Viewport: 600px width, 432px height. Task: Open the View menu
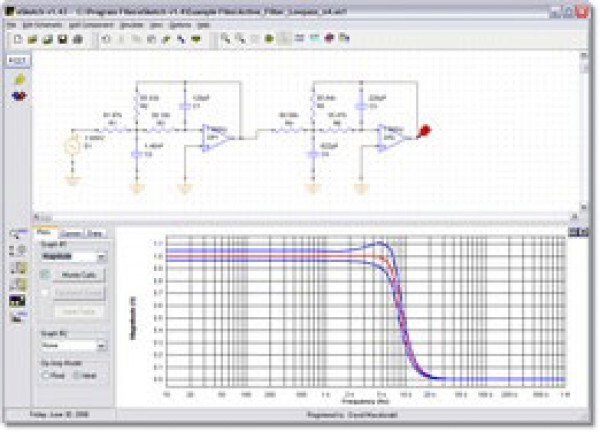click(x=156, y=25)
